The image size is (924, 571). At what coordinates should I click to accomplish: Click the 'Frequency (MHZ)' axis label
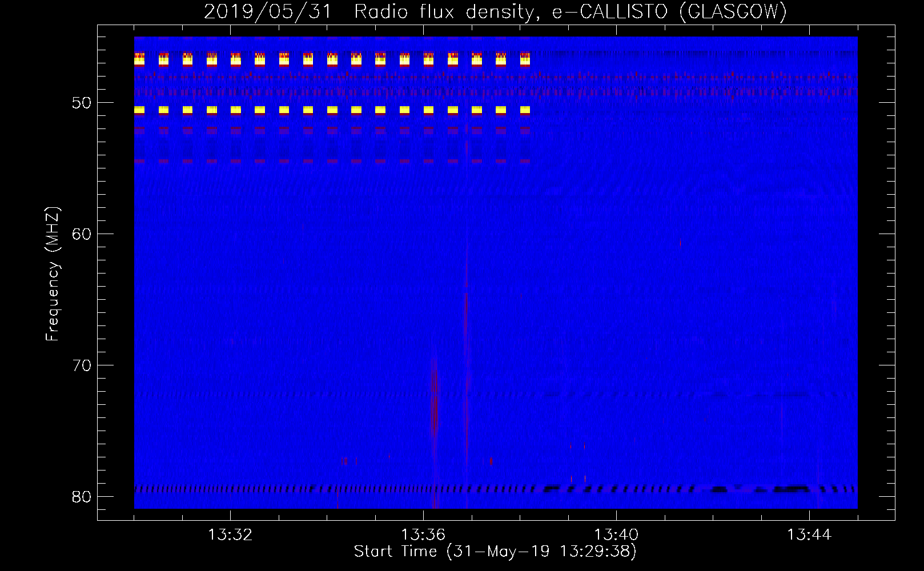[53, 274]
